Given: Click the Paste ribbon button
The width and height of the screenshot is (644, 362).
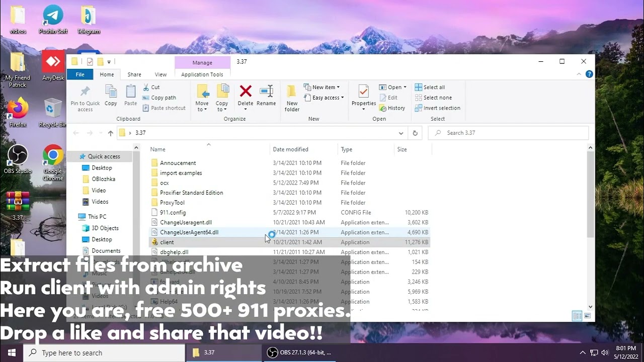Looking at the screenshot, I should (x=130, y=96).
